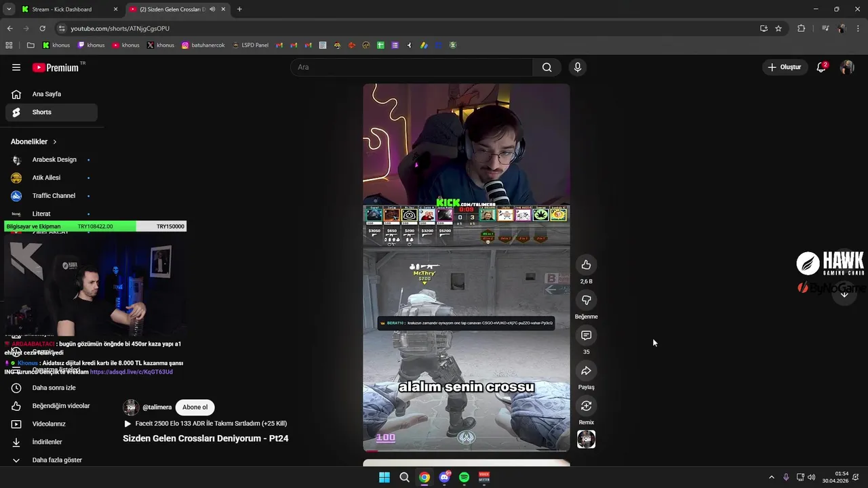Open the YouTube khonus bookmark
Image resolution: width=868 pixels, height=488 pixels.
click(x=126, y=45)
